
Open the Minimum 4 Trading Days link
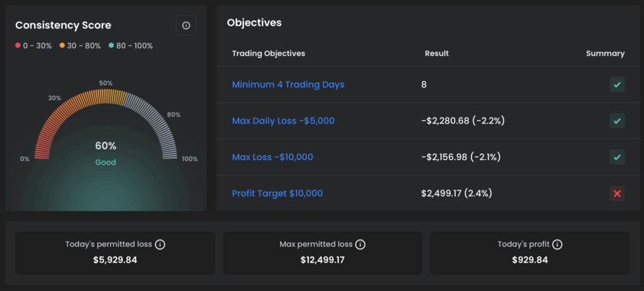(x=288, y=85)
